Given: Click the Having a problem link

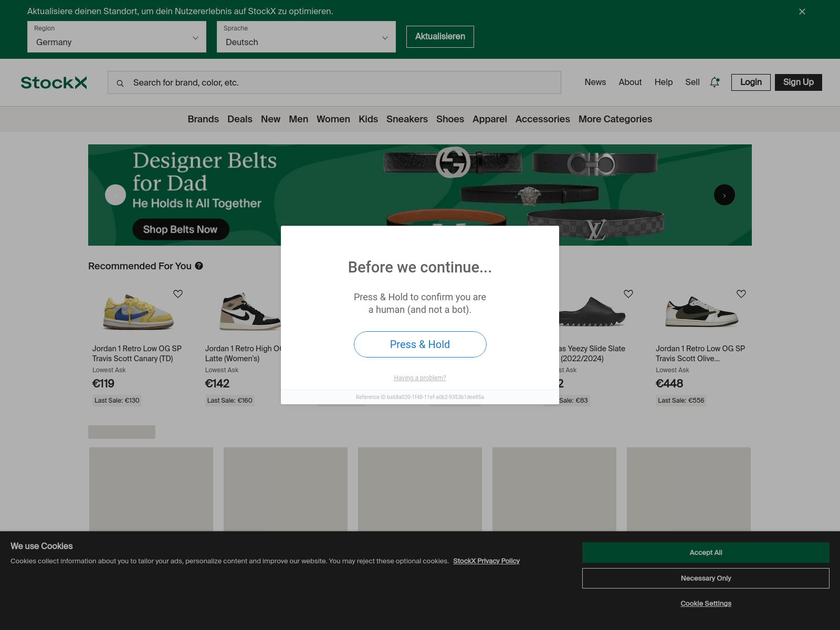Looking at the screenshot, I should (x=420, y=378).
